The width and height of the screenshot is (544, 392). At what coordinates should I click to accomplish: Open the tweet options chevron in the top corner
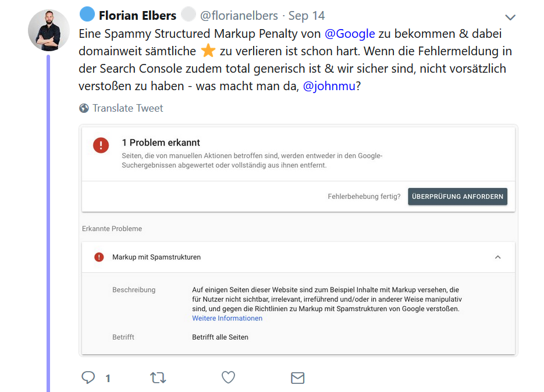point(510,16)
